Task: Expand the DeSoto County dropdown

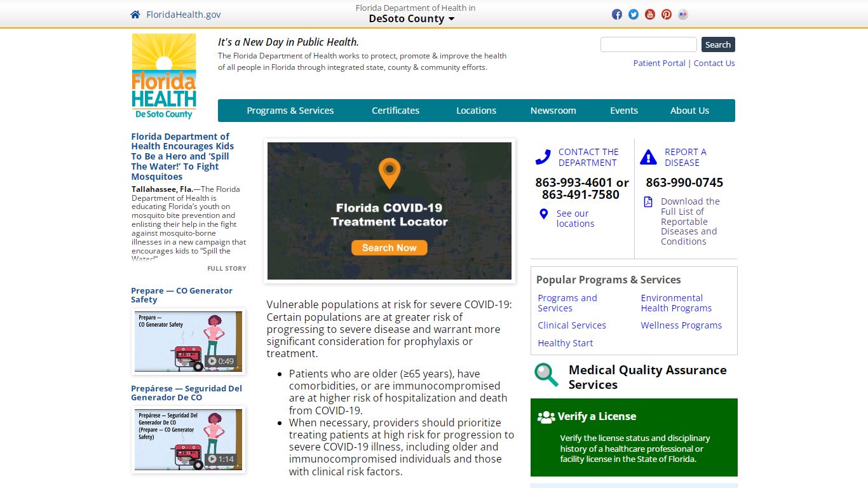Action: [412, 18]
